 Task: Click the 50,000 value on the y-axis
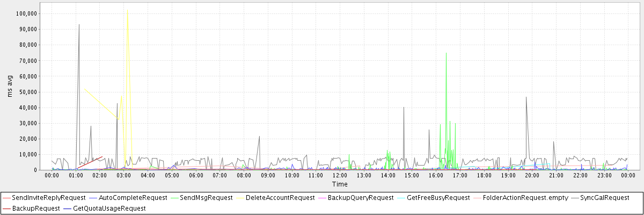[x=27, y=92]
